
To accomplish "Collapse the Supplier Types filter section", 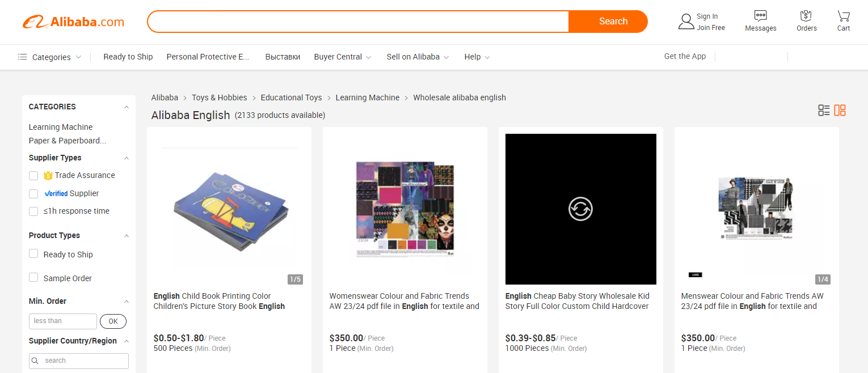I will [127, 158].
